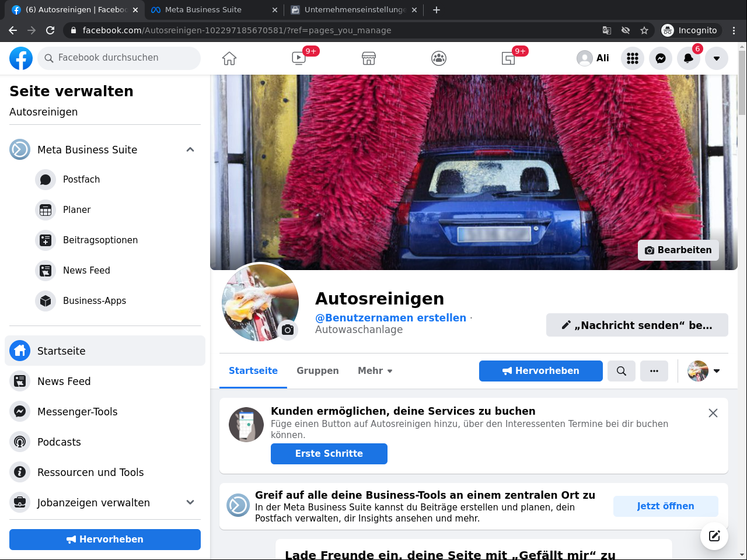This screenshot has height=560, width=747.
Task: Open the Messenger icon in header
Action: (x=661, y=58)
